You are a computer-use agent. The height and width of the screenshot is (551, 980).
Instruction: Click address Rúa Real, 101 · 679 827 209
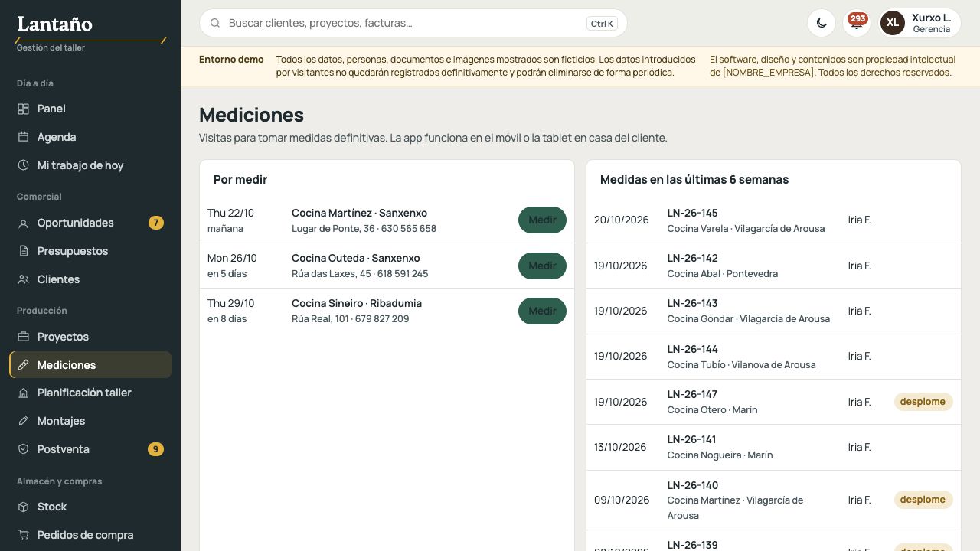click(350, 319)
